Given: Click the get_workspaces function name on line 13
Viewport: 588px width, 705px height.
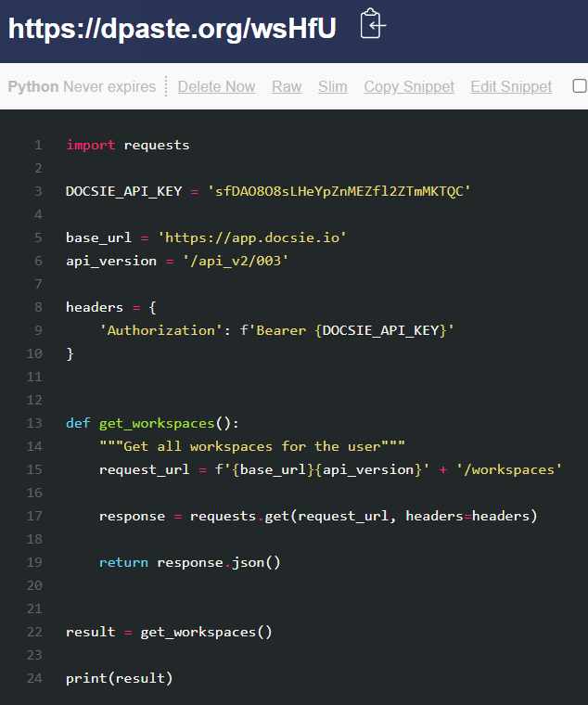Looking at the screenshot, I should point(157,423).
